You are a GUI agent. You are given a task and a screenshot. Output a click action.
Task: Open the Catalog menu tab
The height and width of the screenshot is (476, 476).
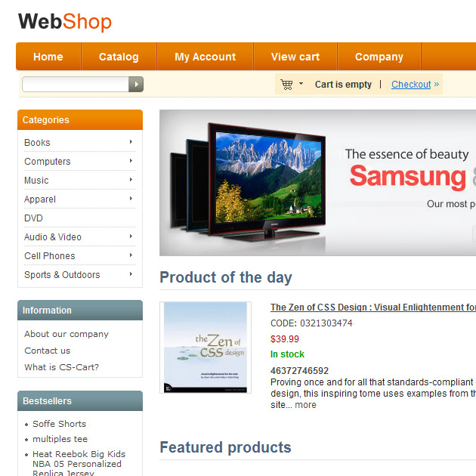[119, 57]
